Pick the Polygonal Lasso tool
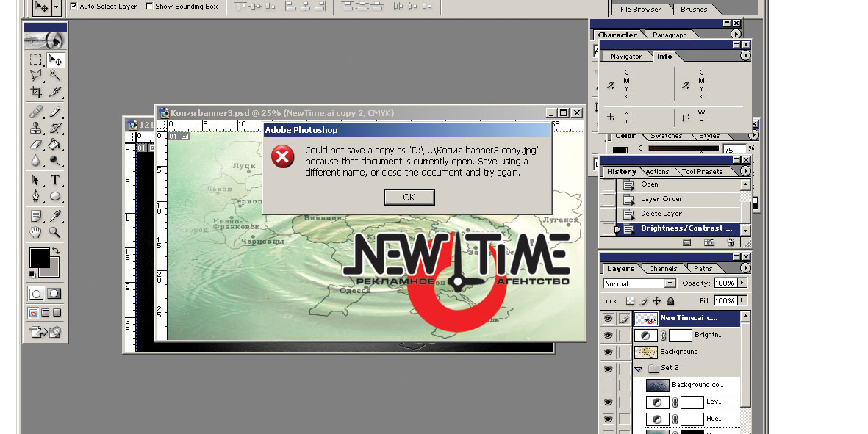Screen dimensions: 868x434 (x=36, y=75)
